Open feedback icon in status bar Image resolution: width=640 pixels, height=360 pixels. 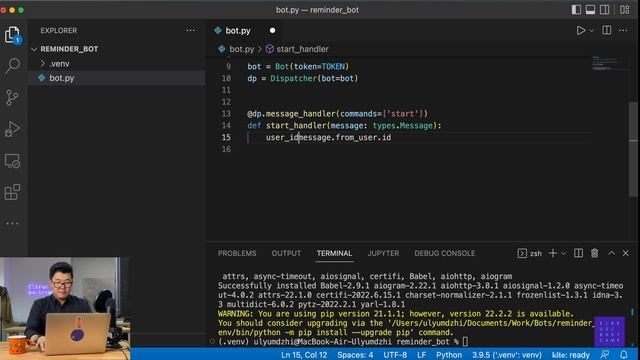click(x=605, y=355)
